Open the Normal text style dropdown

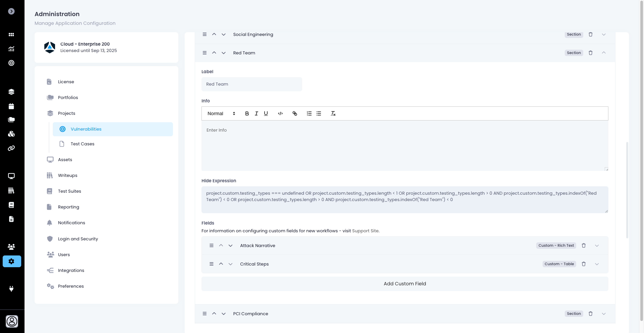pyautogui.click(x=221, y=113)
